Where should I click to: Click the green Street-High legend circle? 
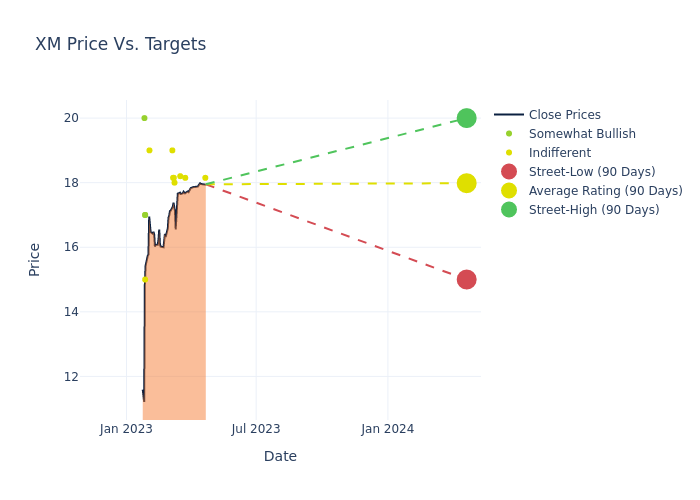509,210
